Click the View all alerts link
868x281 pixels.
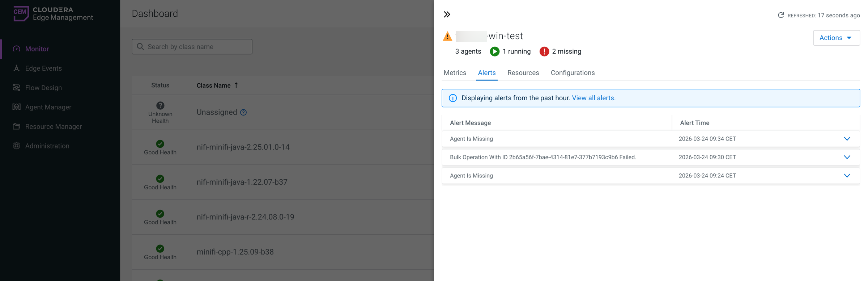coord(593,98)
